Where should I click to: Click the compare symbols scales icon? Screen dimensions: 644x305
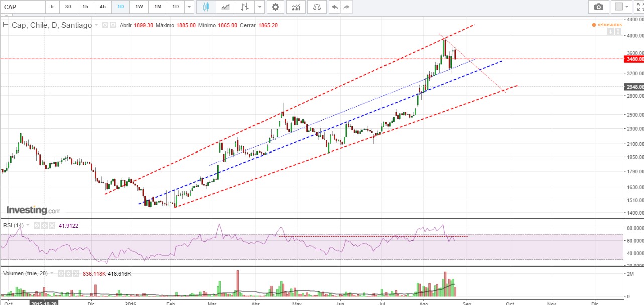316,7
